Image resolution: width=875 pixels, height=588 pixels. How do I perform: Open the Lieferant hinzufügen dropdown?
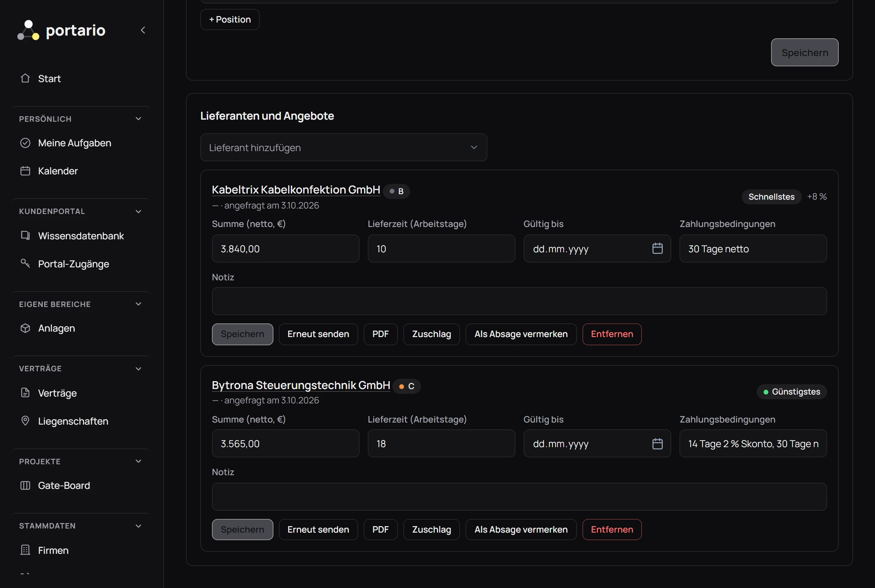[x=344, y=147]
